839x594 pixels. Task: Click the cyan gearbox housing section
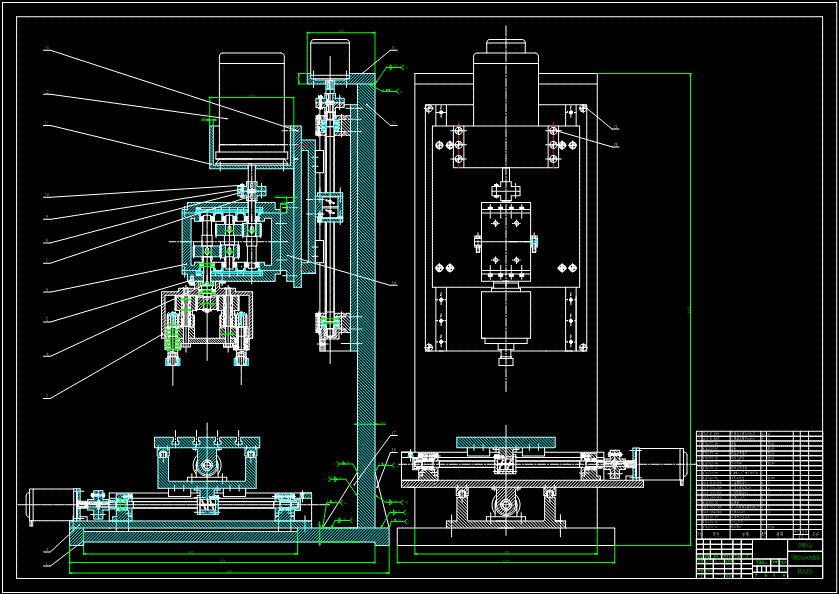(x=233, y=241)
